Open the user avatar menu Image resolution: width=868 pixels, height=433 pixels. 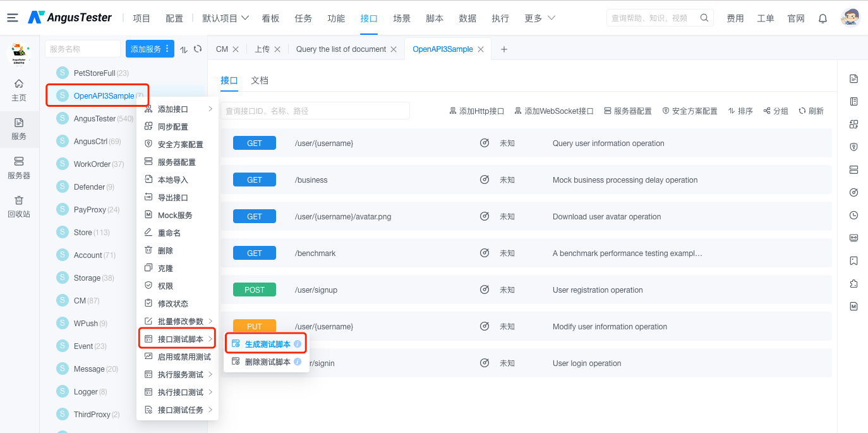pos(850,18)
